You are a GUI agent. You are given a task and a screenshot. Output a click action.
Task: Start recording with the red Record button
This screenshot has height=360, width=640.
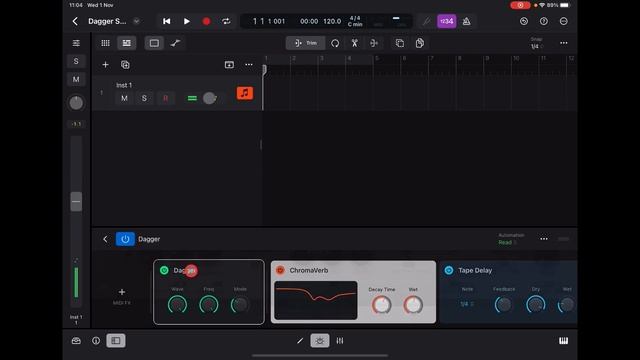pyautogui.click(x=206, y=21)
